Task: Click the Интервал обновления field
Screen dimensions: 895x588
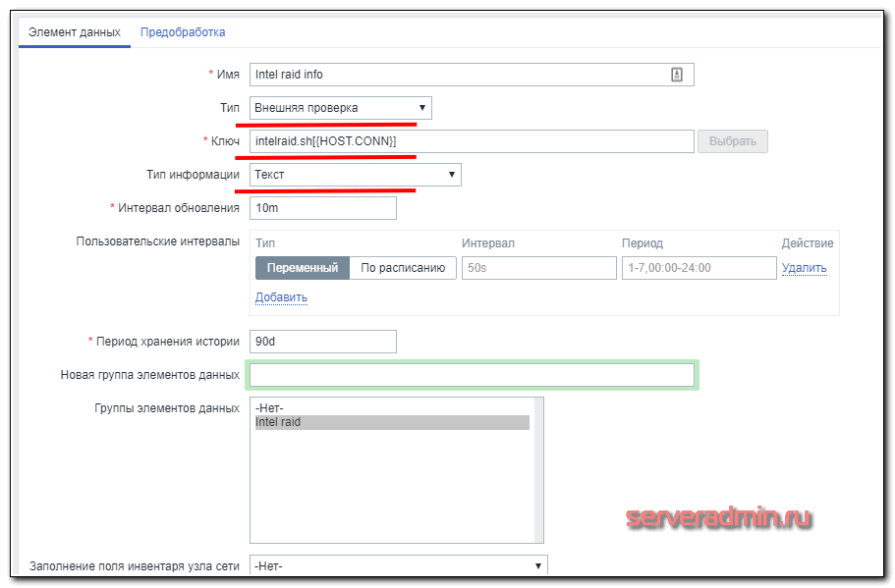Action: 323,208
